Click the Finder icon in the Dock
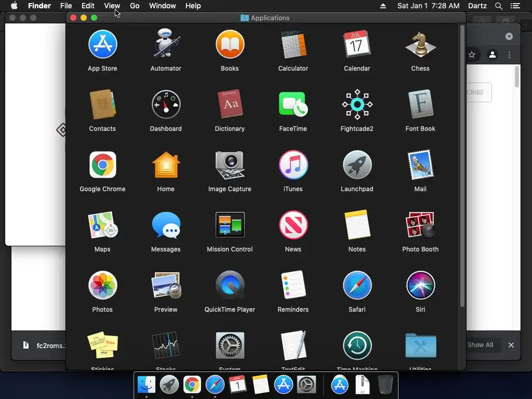Screen dimensions: 532x399 [x=147, y=385]
